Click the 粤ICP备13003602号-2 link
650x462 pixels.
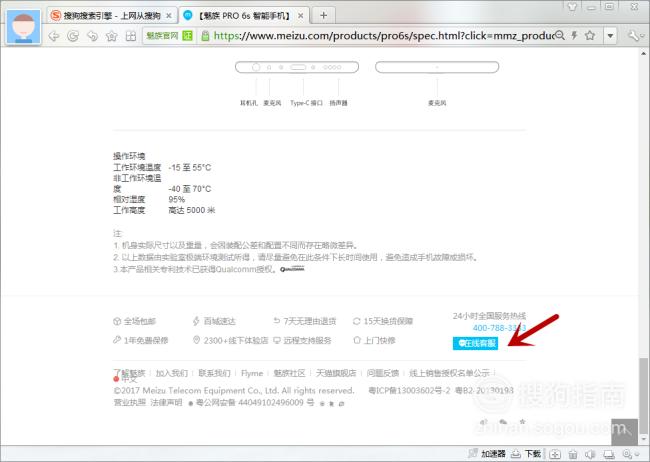(x=409, y=391)
